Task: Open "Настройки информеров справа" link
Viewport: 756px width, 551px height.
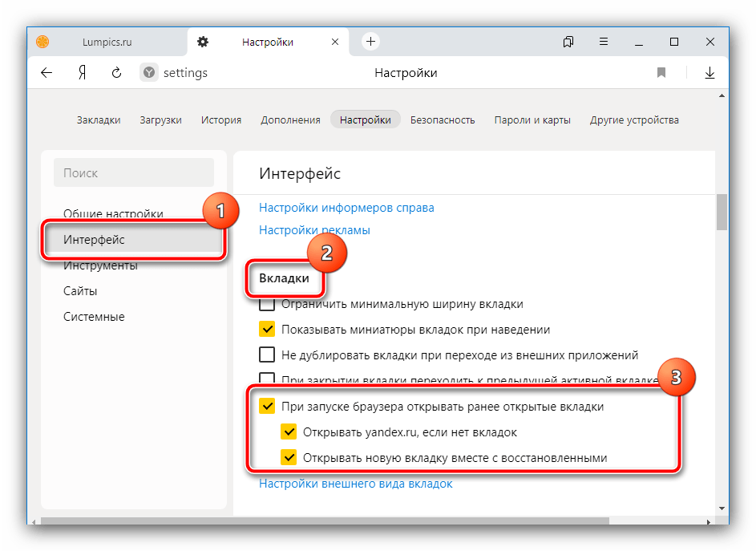Action: (346, 208)
